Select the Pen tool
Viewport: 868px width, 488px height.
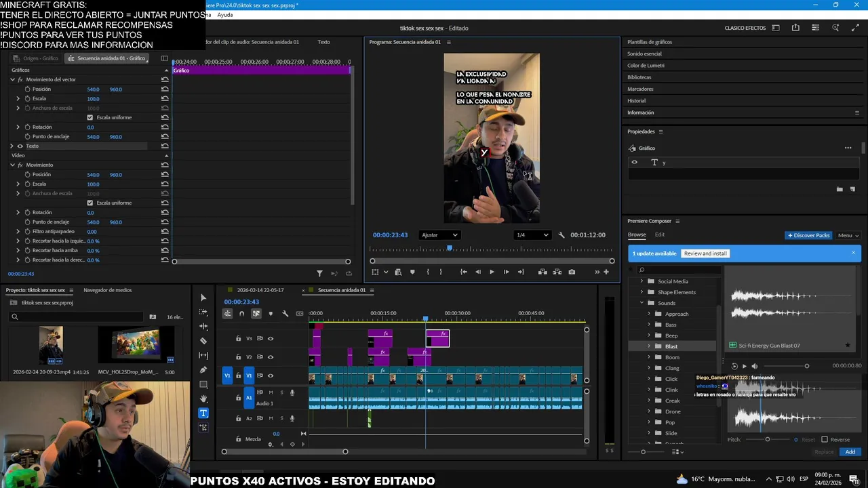pos(203,370)
